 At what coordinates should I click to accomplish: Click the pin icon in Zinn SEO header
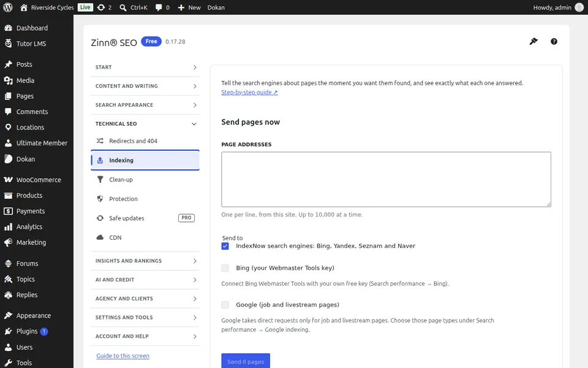coord(533,41)
